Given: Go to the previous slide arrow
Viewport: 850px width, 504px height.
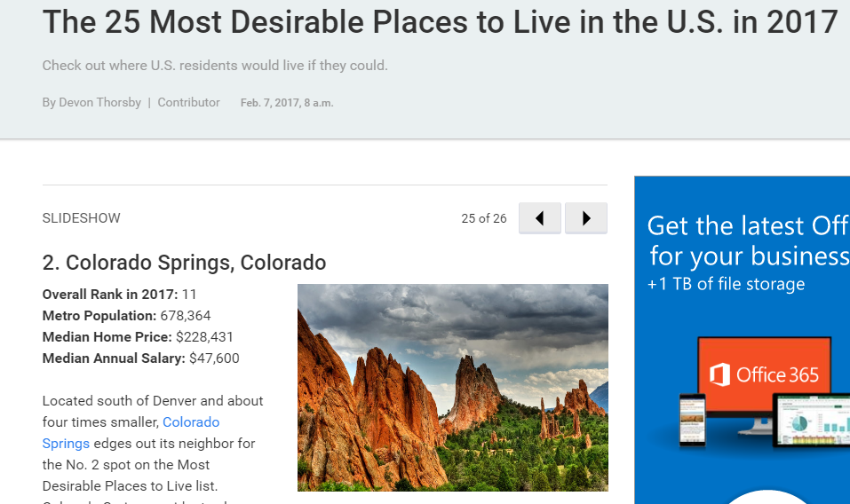Looking at the screenshot, I should coord(539,218).
